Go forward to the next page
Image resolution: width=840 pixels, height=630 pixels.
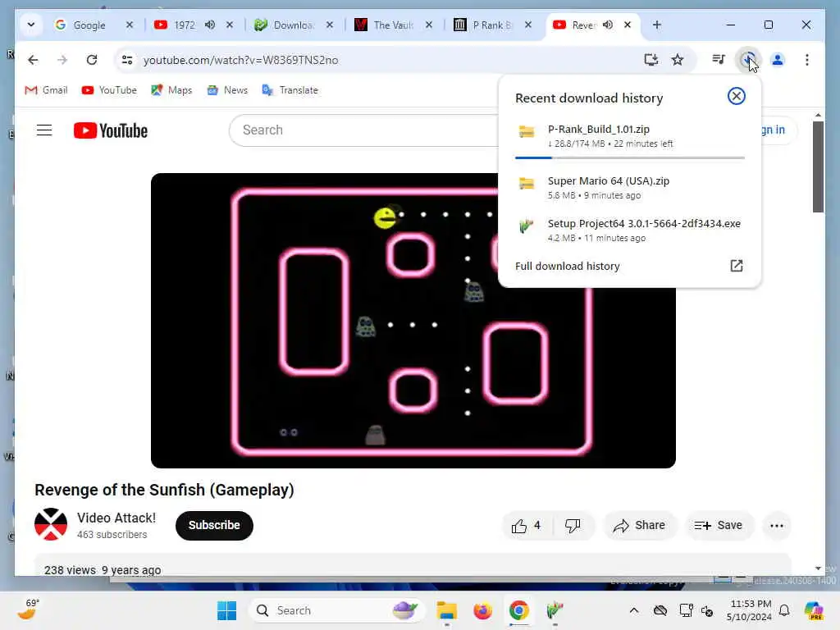pos(62,60)
